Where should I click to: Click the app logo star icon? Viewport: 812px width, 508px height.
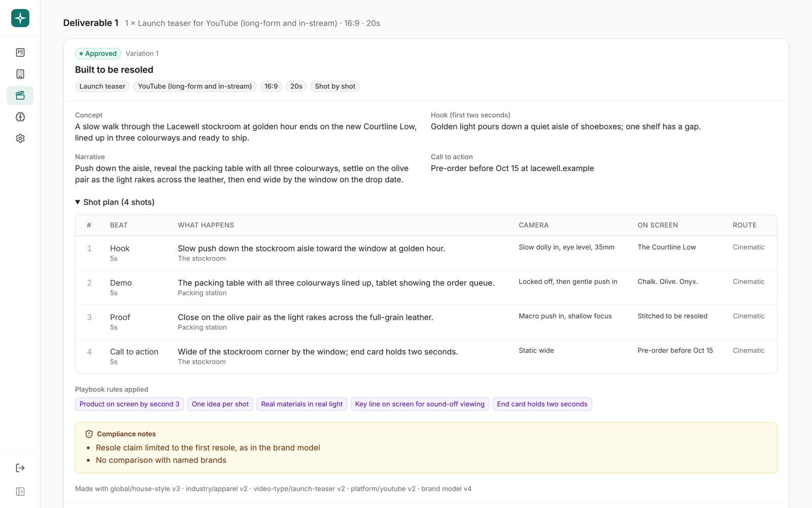click(20, 18)
